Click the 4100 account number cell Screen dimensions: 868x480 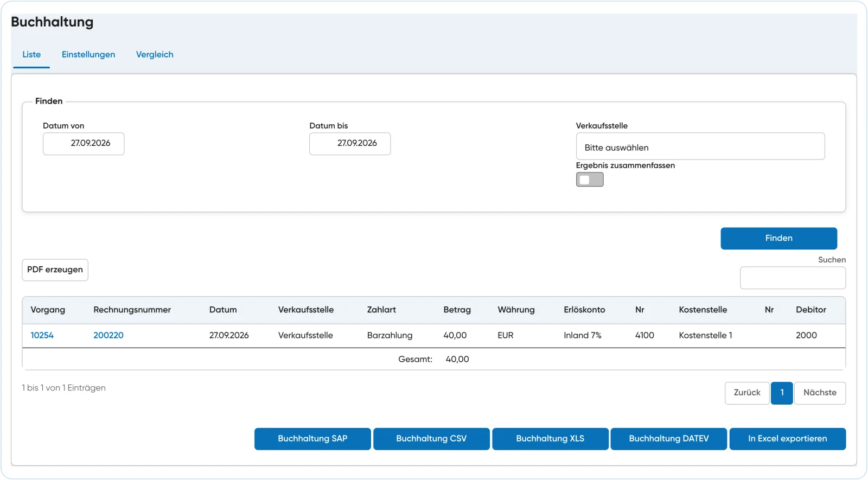644,336
